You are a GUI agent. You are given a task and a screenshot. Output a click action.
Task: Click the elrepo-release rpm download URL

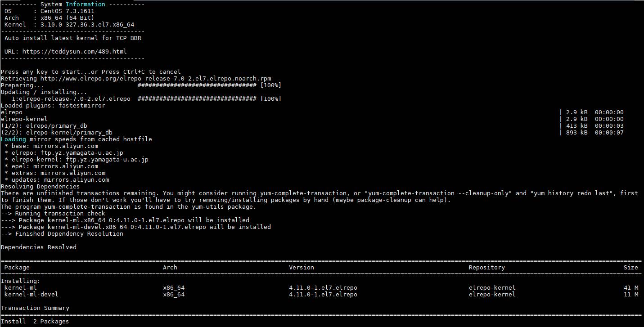tap(156, 79)
